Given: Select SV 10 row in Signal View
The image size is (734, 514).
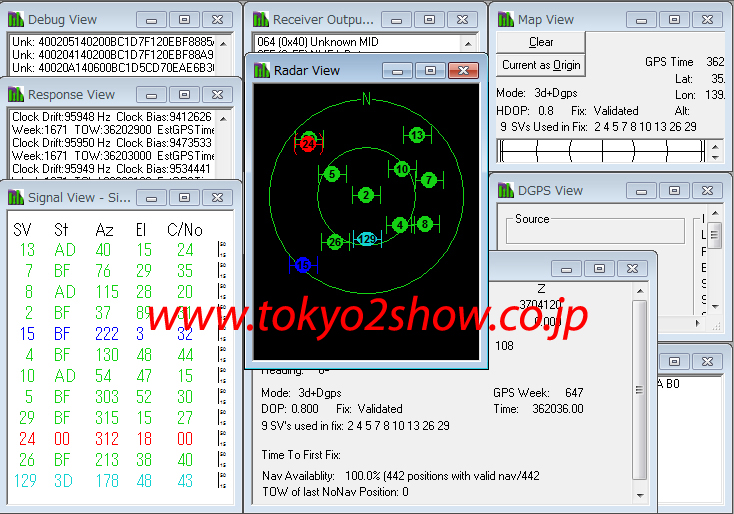Looking at the screenshot, I should click(x=120, y=375).
